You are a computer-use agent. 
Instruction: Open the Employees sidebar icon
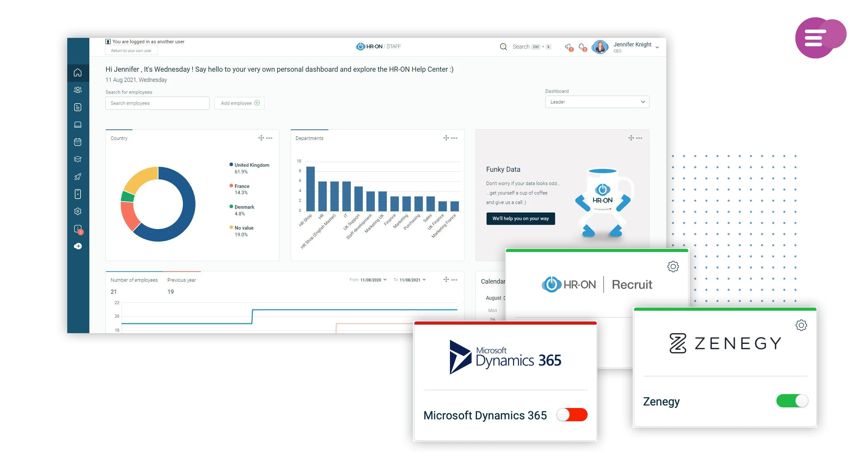tap(77, 90)
